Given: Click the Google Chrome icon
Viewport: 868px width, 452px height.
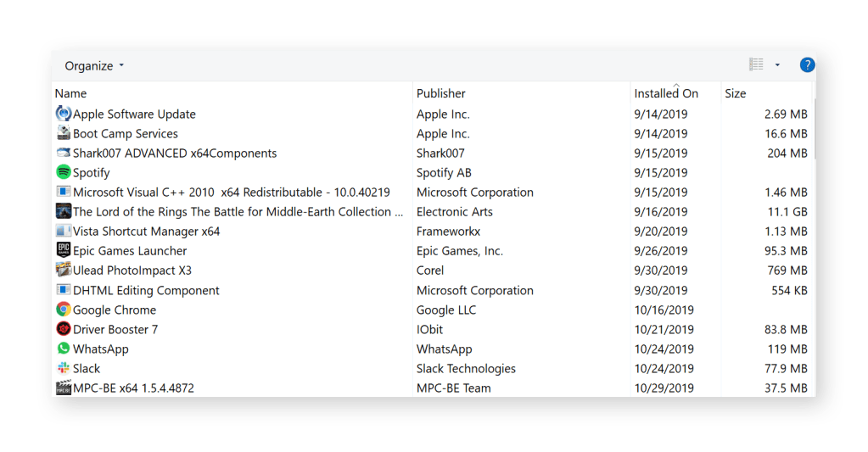Looking at the screenshot, I should point(63,310).
